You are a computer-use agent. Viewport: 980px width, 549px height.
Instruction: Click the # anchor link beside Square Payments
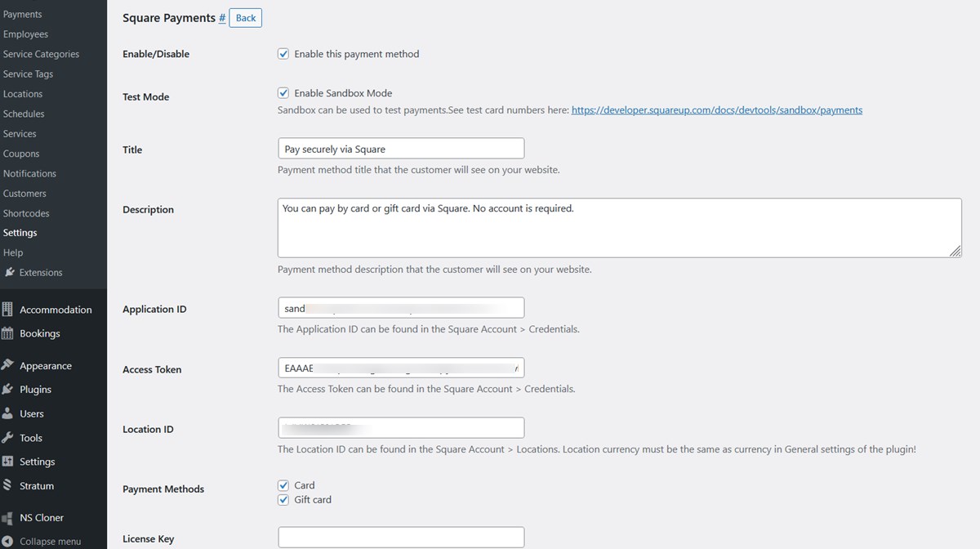tap(222, 18)
